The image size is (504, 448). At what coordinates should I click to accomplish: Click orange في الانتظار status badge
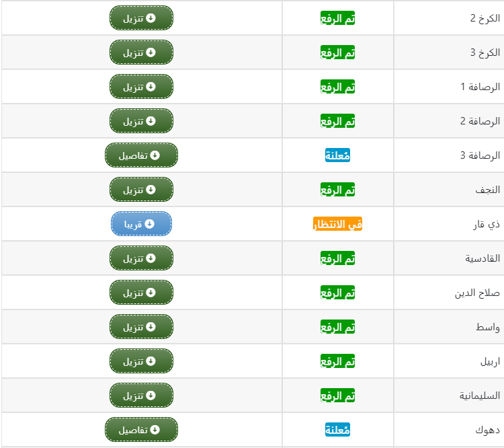coord(337,224)
